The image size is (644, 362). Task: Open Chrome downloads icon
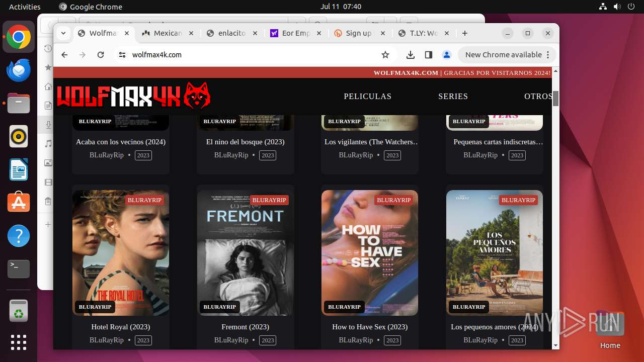411,55
